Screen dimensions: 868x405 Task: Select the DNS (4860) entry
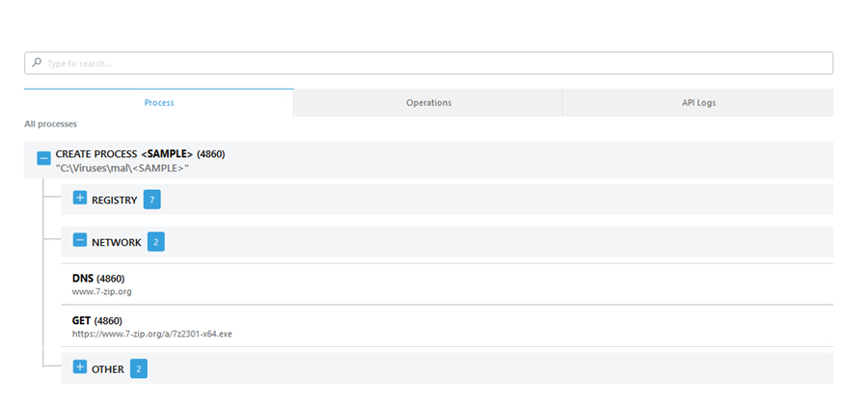click(447, 283)
